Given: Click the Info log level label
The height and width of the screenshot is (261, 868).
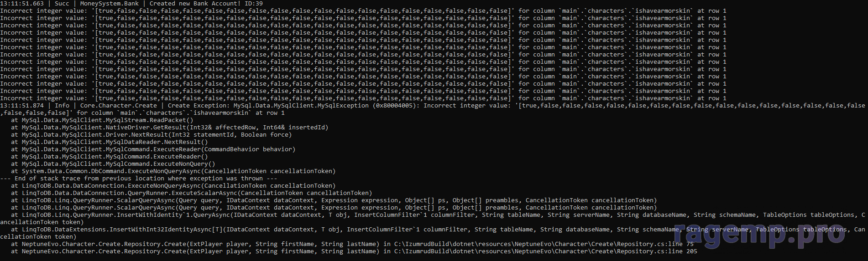Looking at the screenshot, I should (x=62, y=106).
